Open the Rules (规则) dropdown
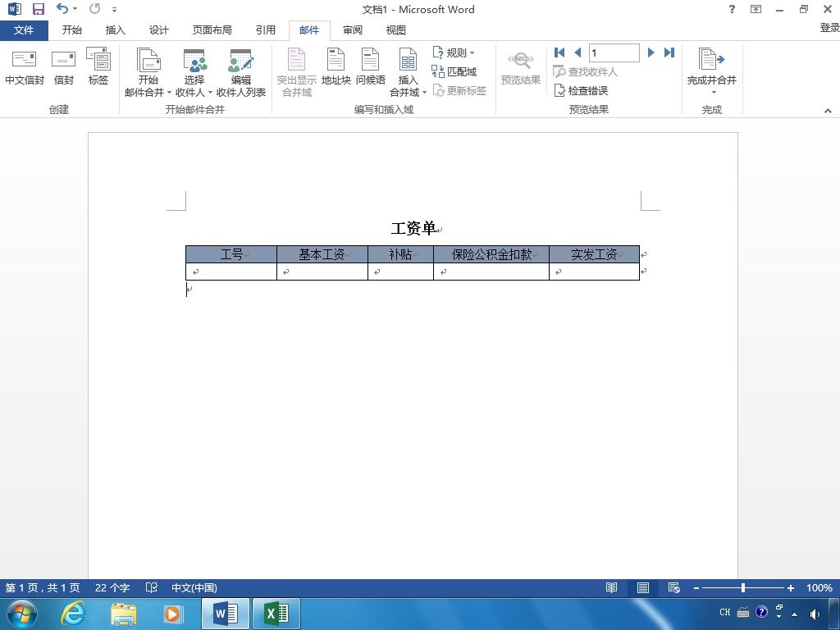 [x=453, y=52]
